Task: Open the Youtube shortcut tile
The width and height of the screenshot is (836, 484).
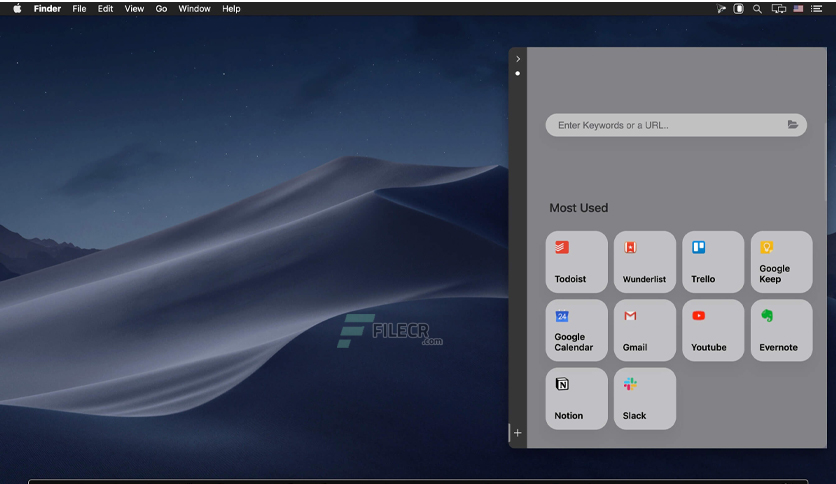Action: coord(713,330)
